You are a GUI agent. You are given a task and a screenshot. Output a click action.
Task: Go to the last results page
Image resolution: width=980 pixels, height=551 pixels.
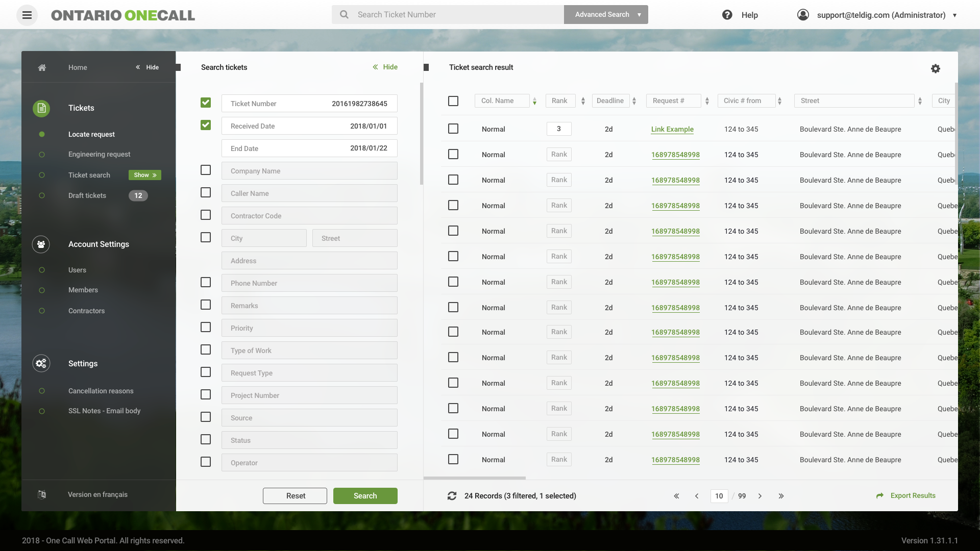click(x=781, y=496)
